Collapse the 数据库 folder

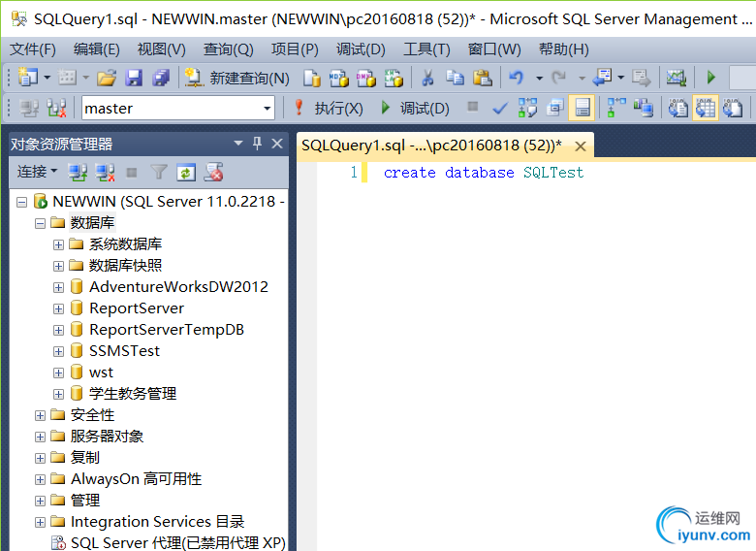coord(40,223)
